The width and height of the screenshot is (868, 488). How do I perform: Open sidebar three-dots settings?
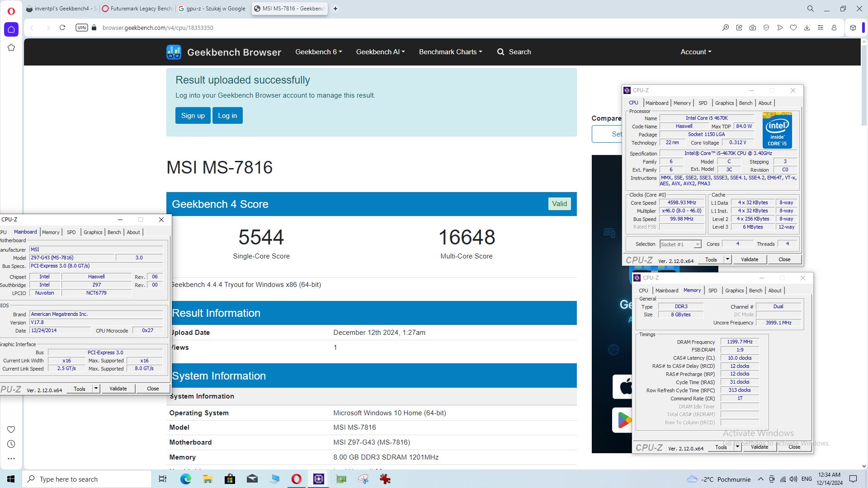11,459
